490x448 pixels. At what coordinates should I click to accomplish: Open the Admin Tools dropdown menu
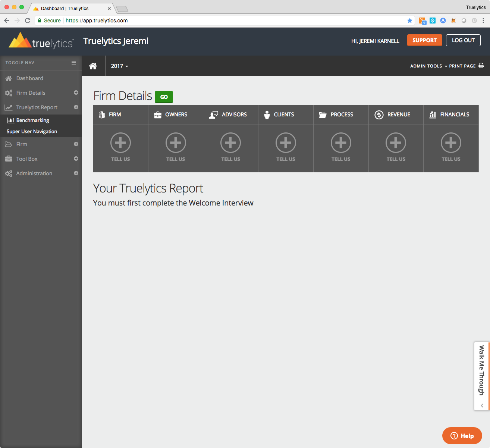pos(428,66)
